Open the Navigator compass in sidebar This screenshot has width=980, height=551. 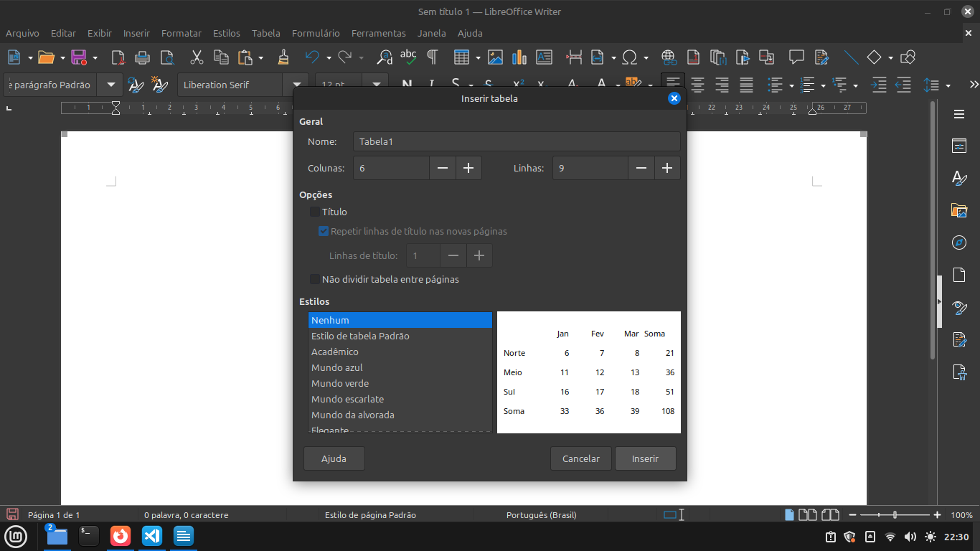pos(959,242)
